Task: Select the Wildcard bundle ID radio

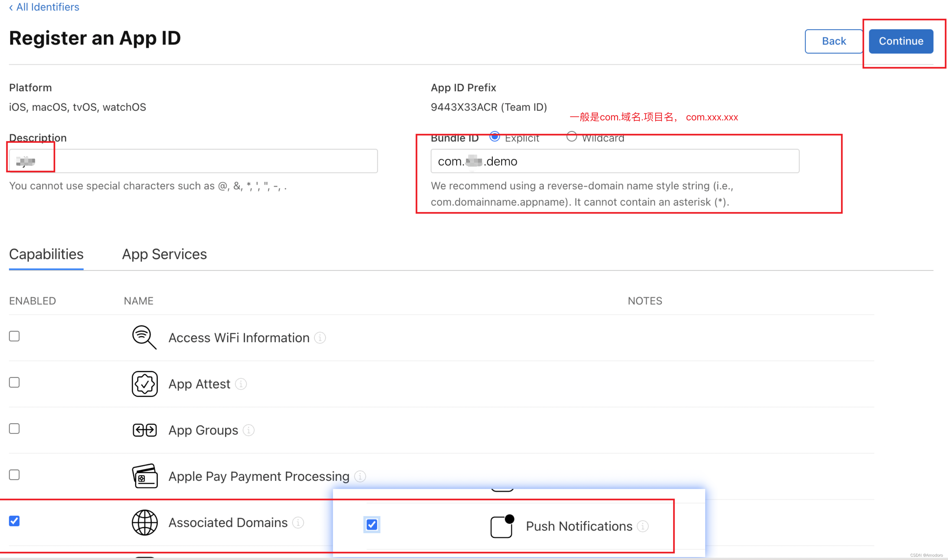Action: [x=571, y=137]
